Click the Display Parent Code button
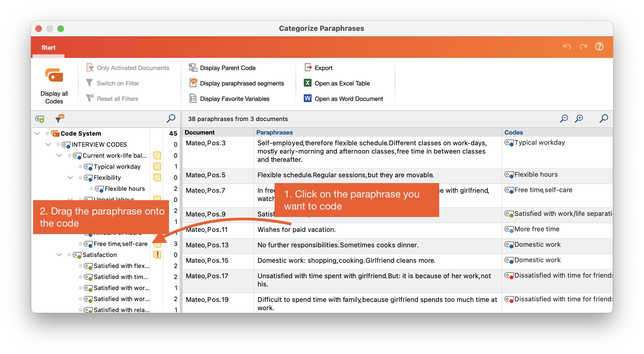 [x=222, y=68]
